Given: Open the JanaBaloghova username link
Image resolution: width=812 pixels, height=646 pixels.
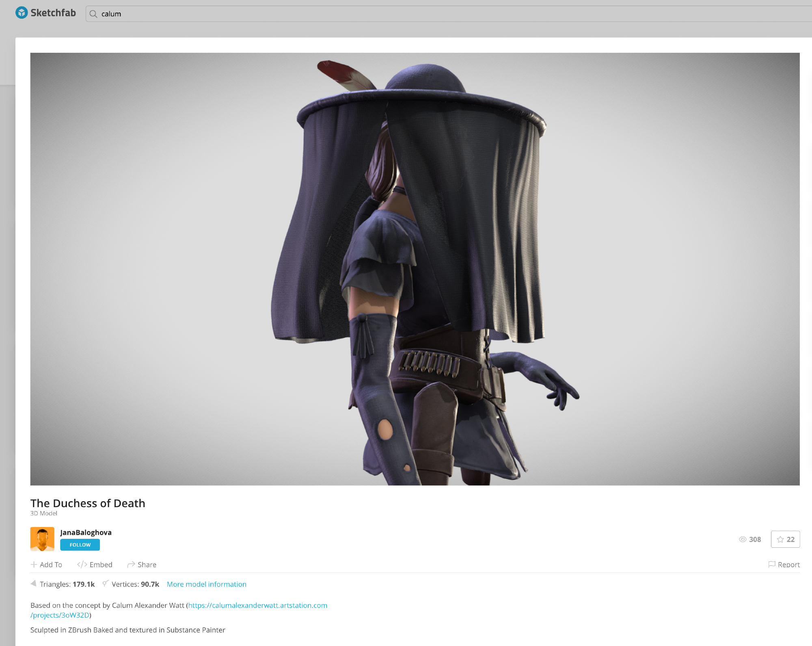Looking at the screenshot, I should tap(86, 532).
